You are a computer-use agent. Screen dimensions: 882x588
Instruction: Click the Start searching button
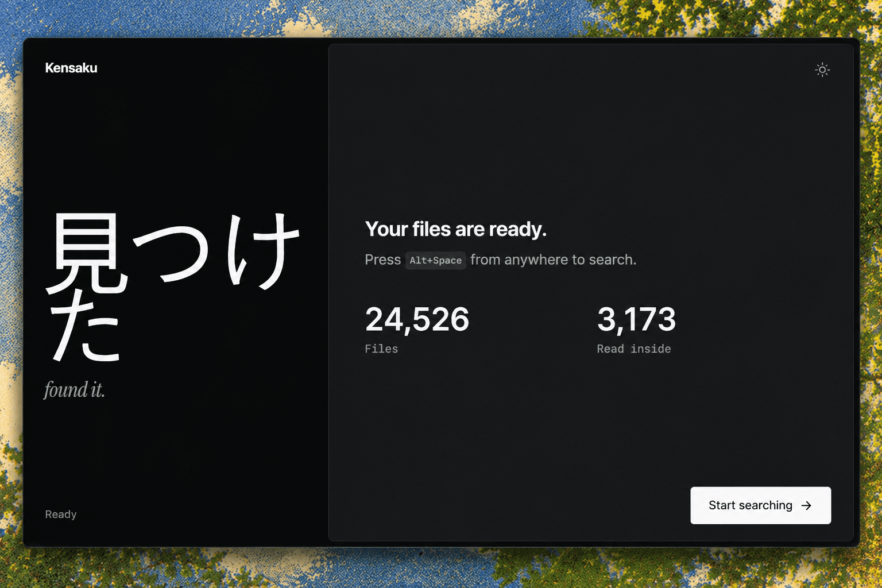click(x=760, y=505)
